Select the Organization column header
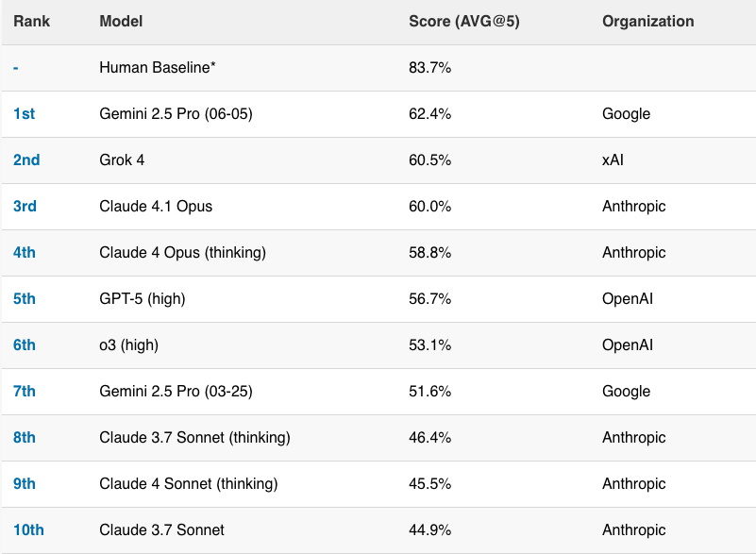This screenshot has width=756, height=554. [x=647, y=22]
